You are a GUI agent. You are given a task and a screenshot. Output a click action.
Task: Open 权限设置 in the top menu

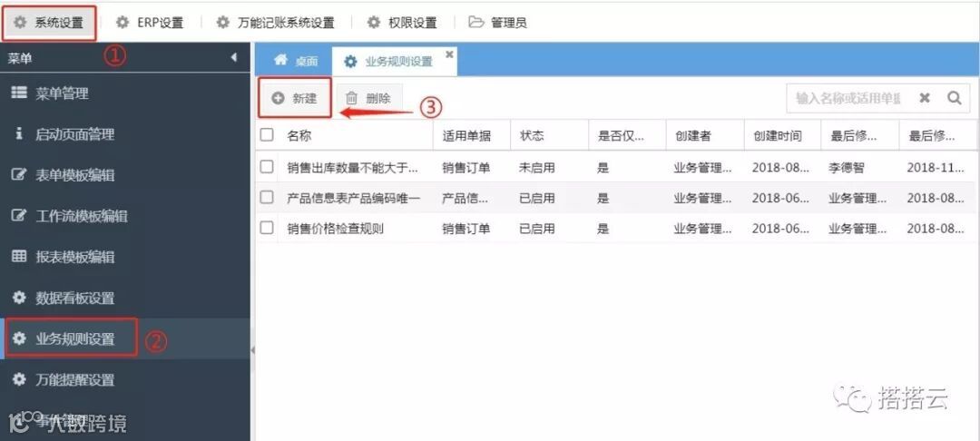tap(403, 23)
